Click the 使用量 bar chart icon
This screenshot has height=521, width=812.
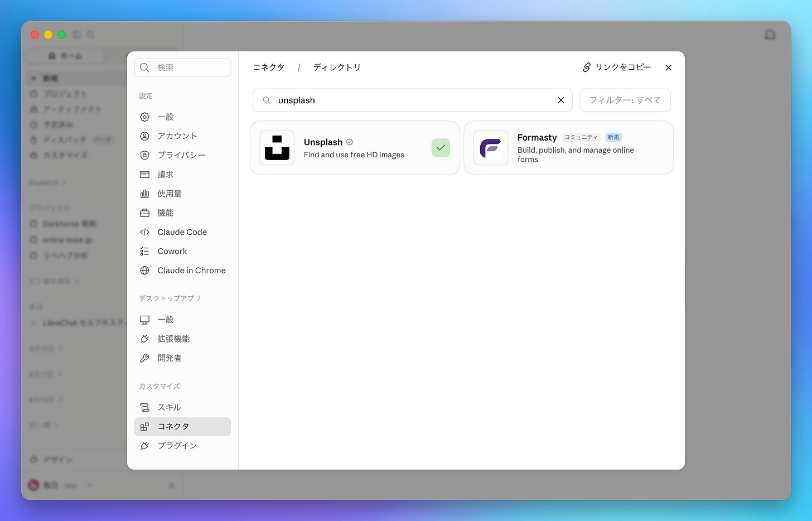[x=144, y=194]
